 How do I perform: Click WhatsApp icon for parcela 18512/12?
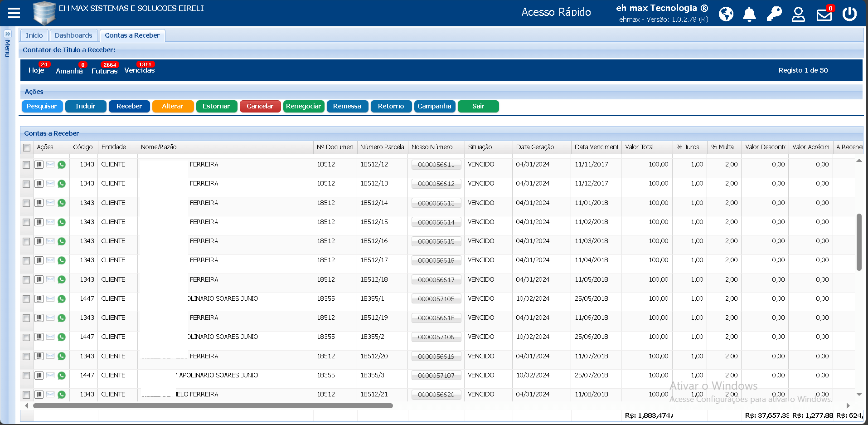point(62,165)
